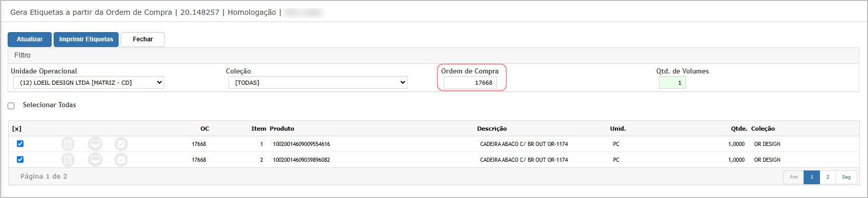Click the Atualizar button

(x=30, y=39)
